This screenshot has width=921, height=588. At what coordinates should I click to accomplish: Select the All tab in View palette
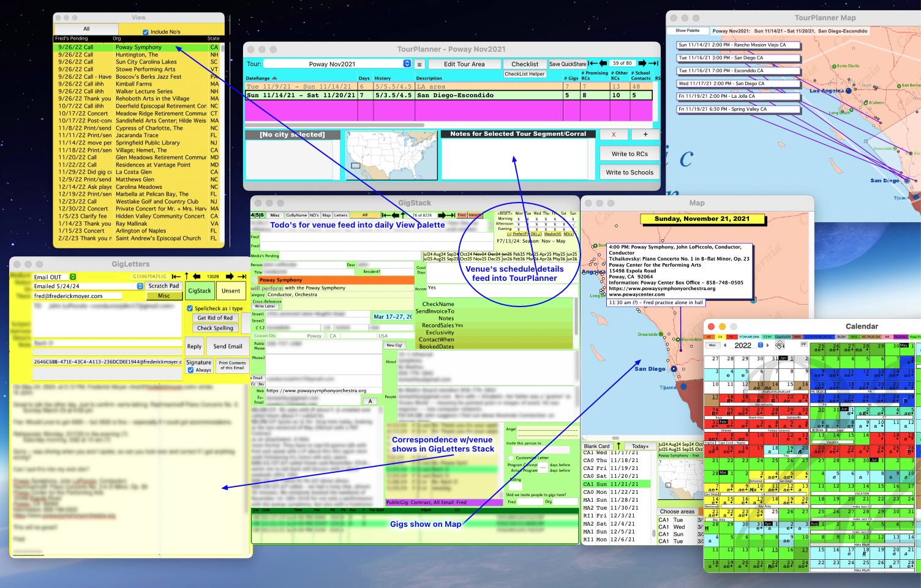[x=86, y=29]
